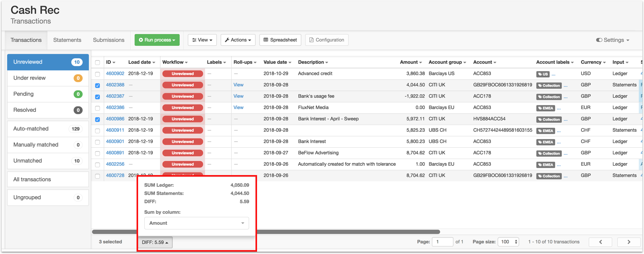Uncheck the box for transaction 4602388
Viewport: 644px width, 254px height.
pyautogui.click(x=97, y=85)
